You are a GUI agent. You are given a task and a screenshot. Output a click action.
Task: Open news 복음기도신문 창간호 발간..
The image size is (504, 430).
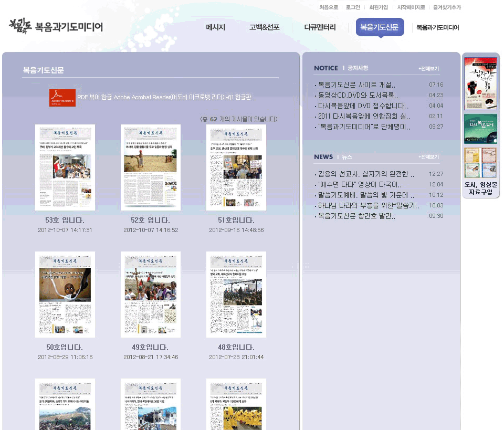tap(356, 216)
